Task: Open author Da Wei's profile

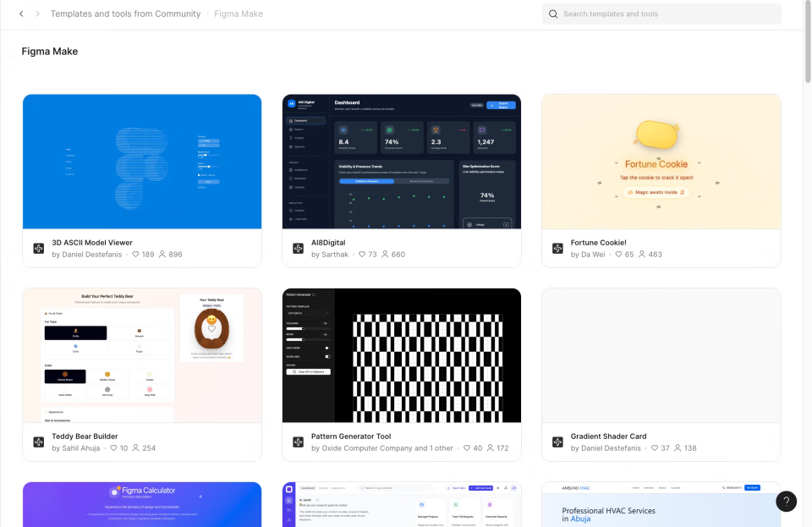Action: [593, 254]
